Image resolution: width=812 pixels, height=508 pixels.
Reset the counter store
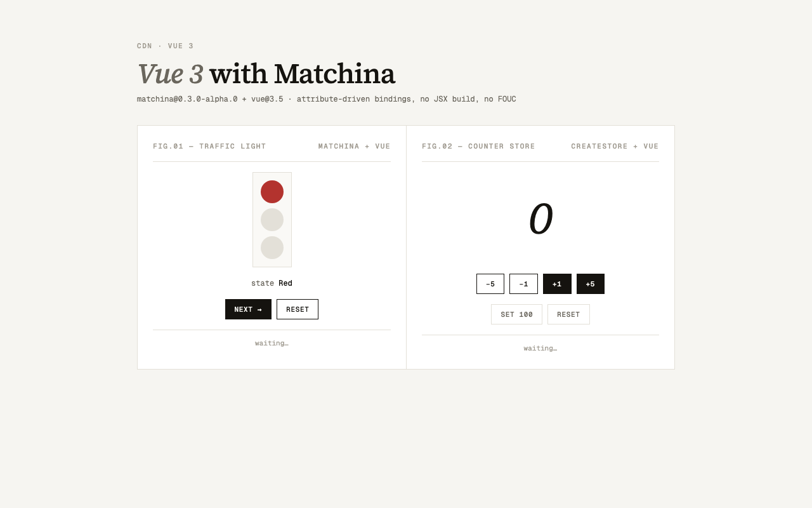(568, 314)
